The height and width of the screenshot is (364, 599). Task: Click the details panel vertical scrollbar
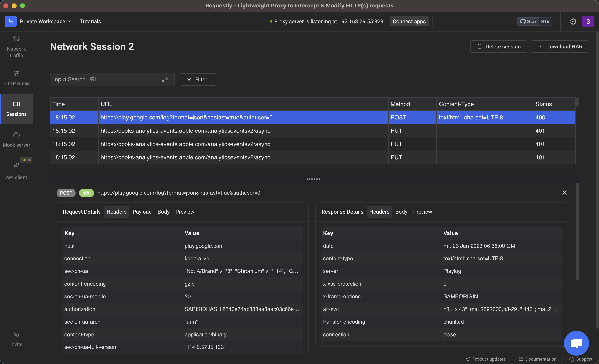pyautogui.click(x=577, y=232)
